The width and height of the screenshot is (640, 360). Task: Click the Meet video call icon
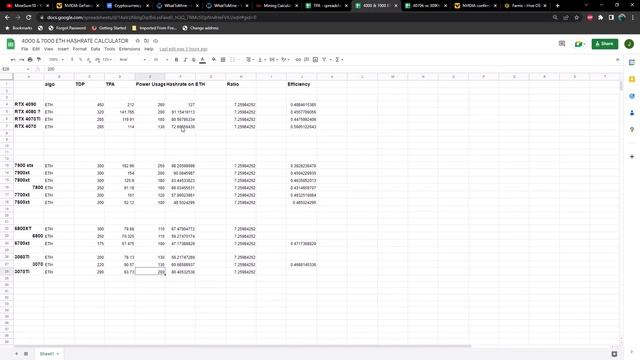pyautogui.click(x=579, y=44)
